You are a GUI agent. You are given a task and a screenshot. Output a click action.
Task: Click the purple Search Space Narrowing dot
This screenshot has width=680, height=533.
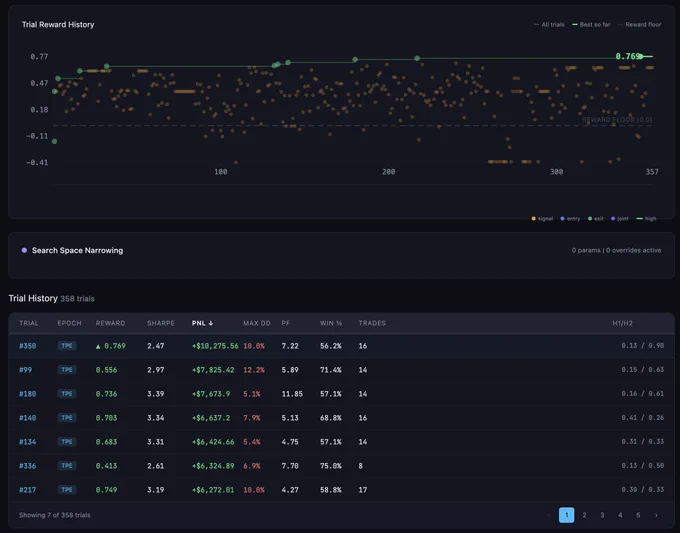pyautogui.click(x=24, y=250)
